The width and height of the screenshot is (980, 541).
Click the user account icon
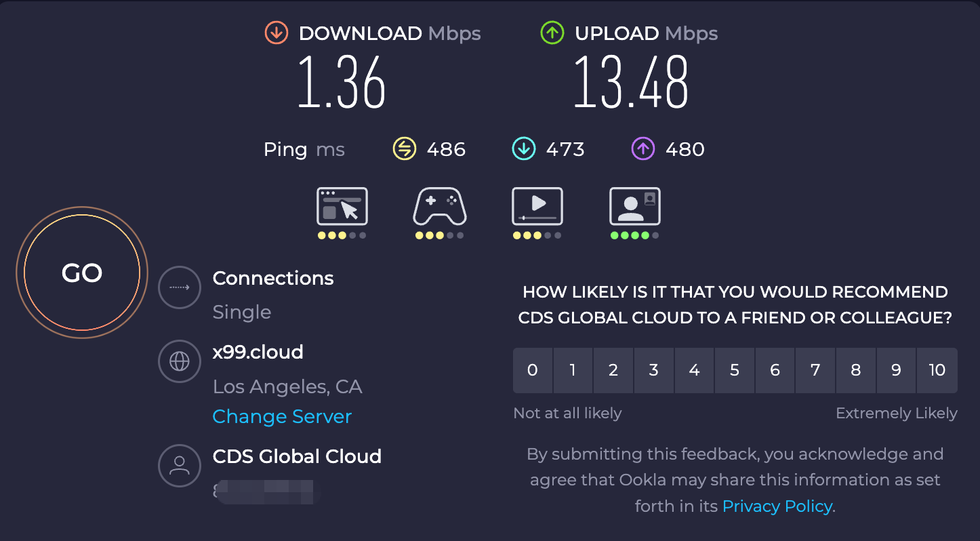pos(180,465)
